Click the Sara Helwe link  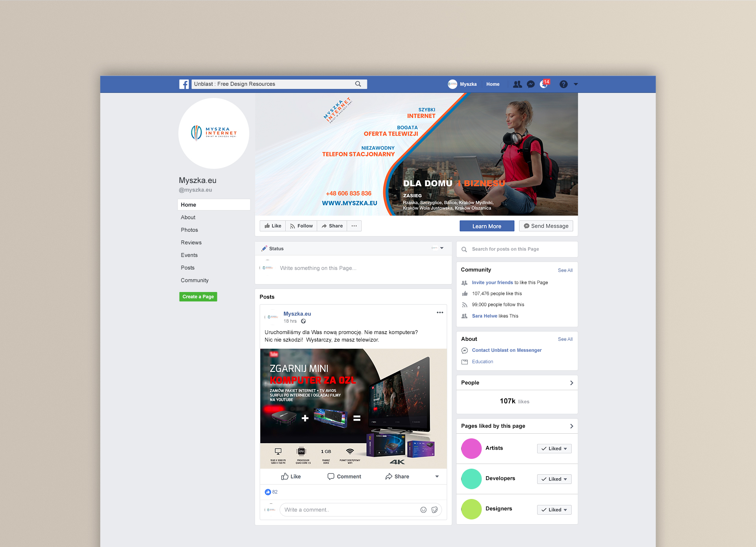tap(484, 316)
